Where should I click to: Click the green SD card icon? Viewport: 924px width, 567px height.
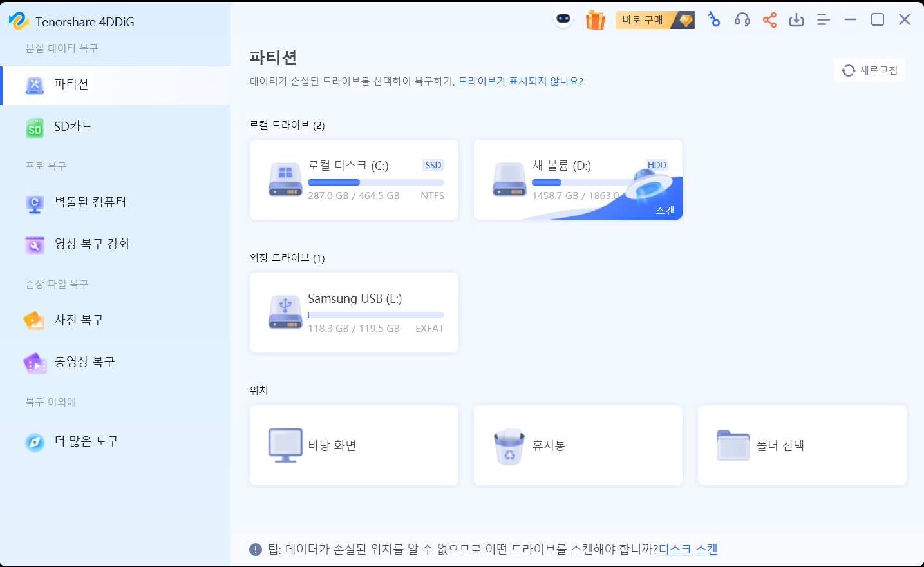[35, 128]
